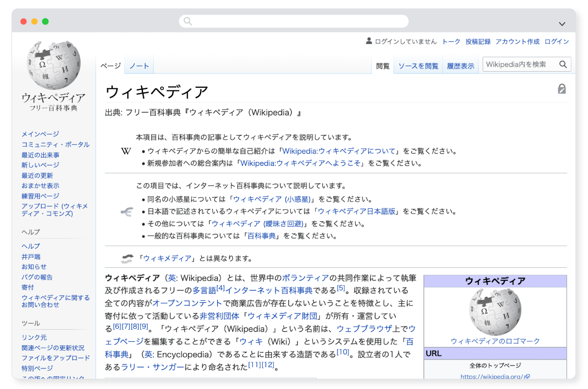Viewport: 588px width, 389px height.
Task: Click the search magnifier icon in Wikipedia search box
Action: click(563, 64)
